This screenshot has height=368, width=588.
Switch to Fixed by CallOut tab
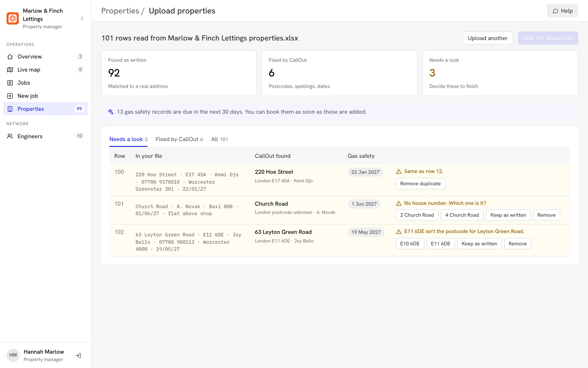(179, 139)
